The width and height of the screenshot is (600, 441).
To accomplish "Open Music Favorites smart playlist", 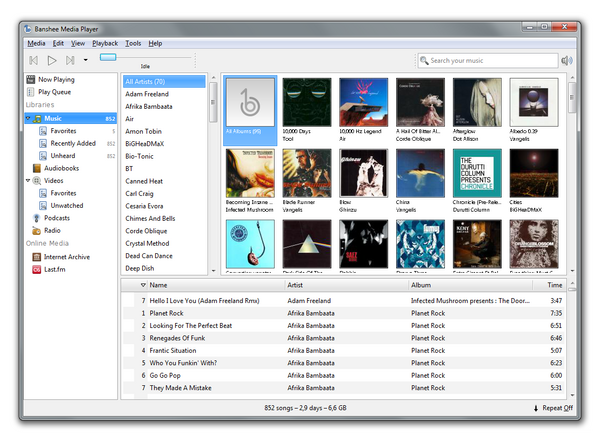I will click(71, 131).
